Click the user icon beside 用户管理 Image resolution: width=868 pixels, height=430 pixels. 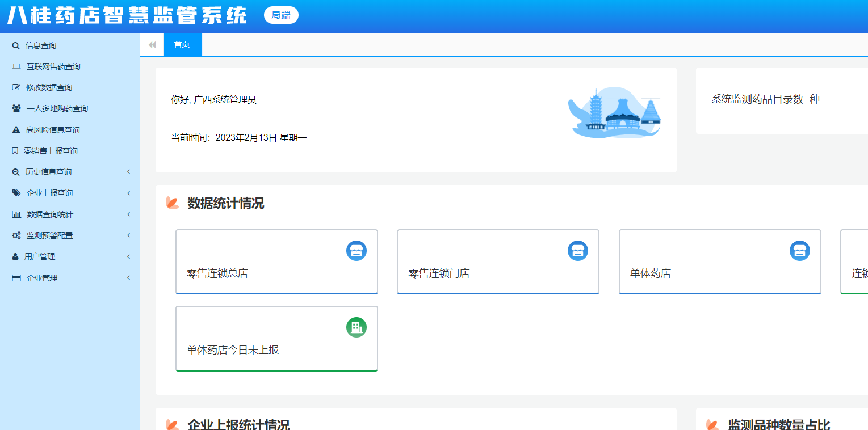(15, 256)
